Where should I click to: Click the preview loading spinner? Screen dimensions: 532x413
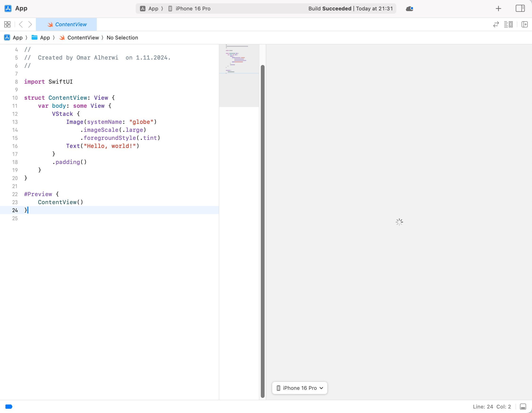(x=399, y=222)
